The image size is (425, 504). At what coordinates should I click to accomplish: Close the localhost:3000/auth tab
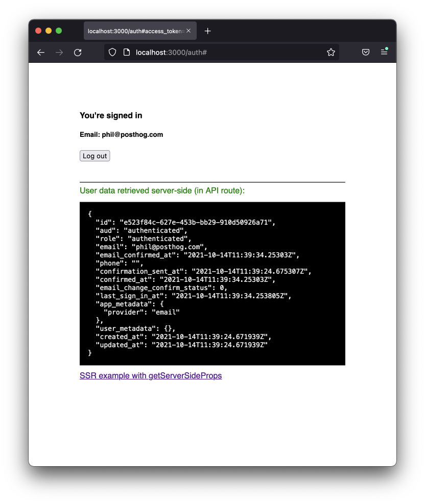pos(190,31)
